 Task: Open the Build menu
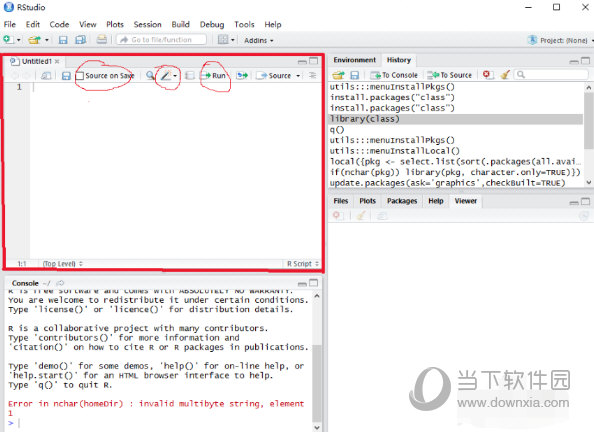click(180, 24)
